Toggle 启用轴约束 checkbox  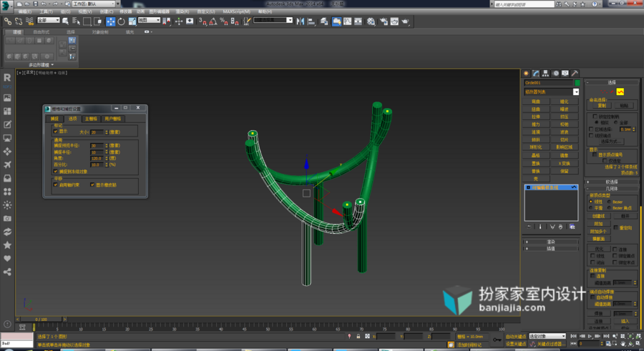point(55,184)
